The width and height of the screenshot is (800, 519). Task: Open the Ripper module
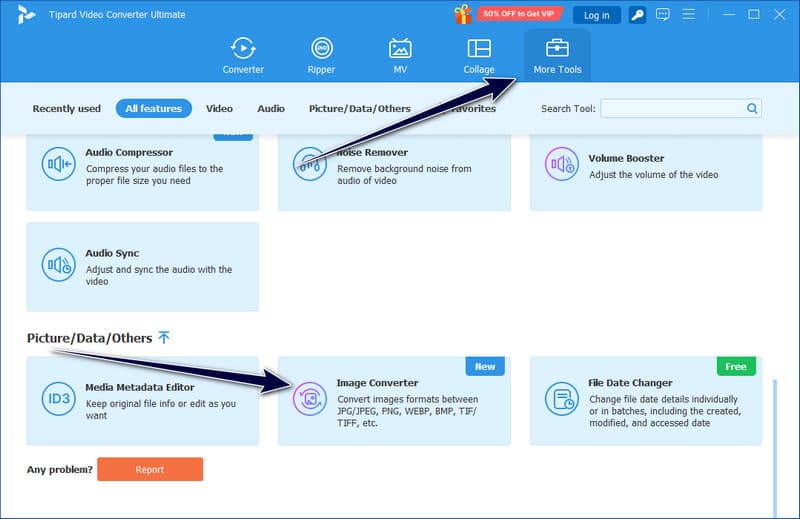pyautogui.click(x=321, y=56)
